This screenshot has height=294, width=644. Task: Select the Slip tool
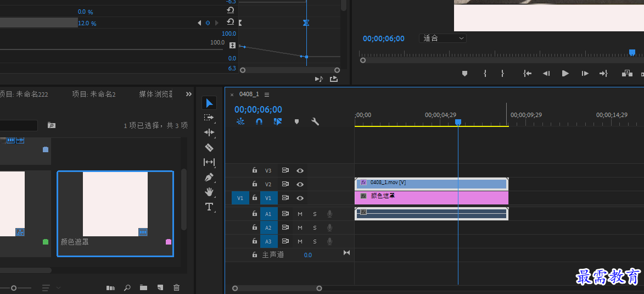click(x=209, y=162)
